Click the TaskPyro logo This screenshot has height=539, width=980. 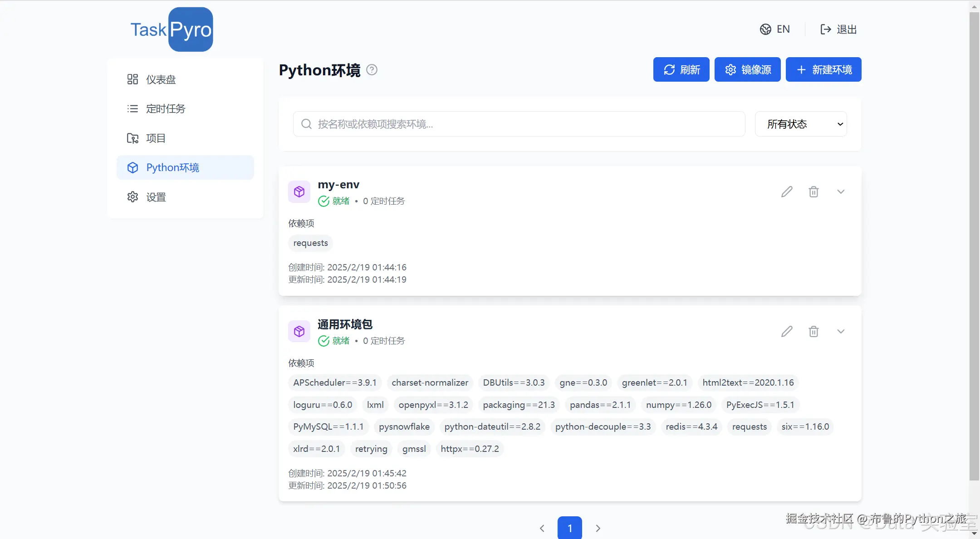click(x=171, y=29)
